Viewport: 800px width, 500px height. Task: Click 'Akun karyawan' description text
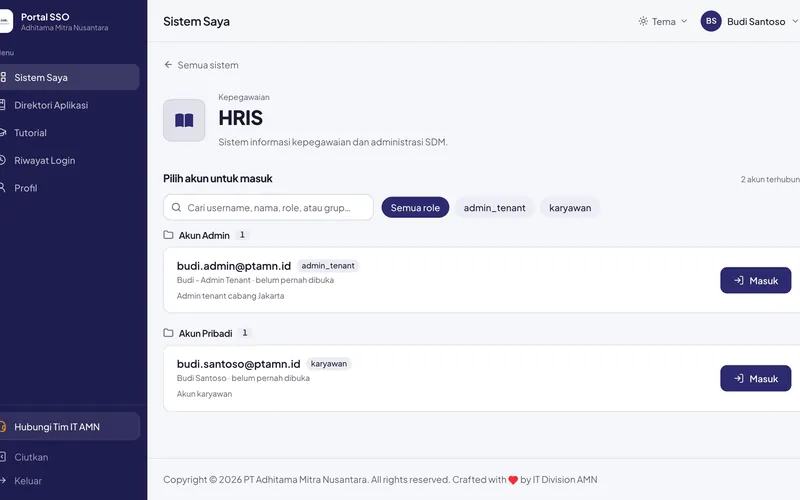click(204, 394)
